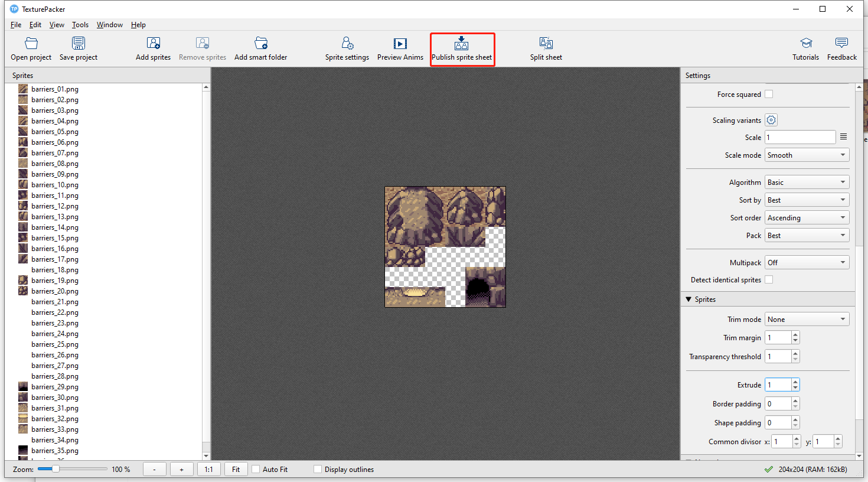Viewport: 868px width, 482px height.
Task: Open the Pack dropdown
Action: (x=807, y=235)
